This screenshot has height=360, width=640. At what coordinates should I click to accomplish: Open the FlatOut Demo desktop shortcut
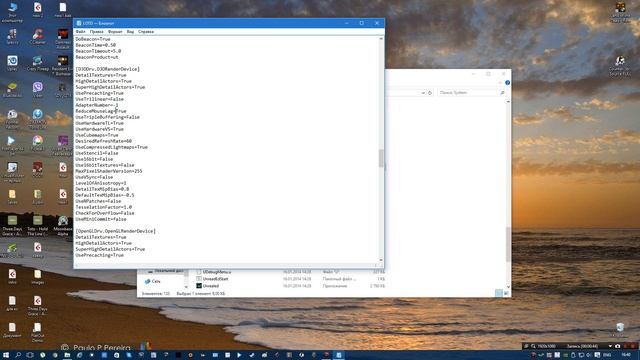pos(38,332)
